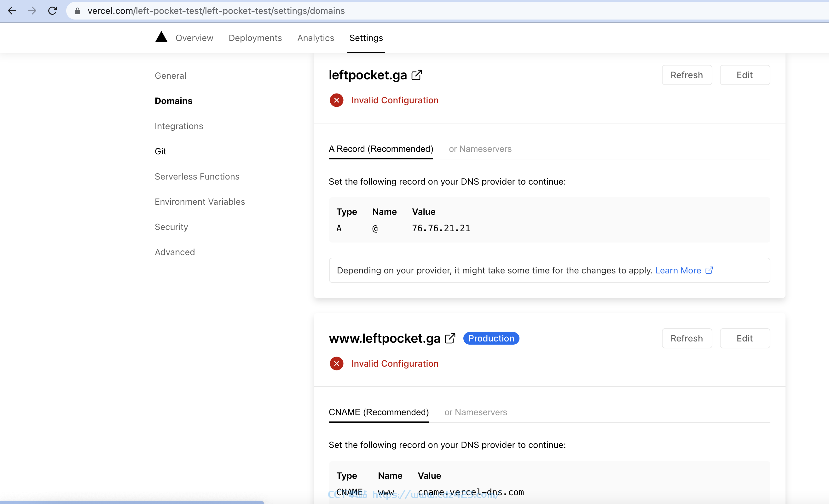Click the CNAME type cell
The height and width of the screenshot is (504, 829).
point(350,492)
